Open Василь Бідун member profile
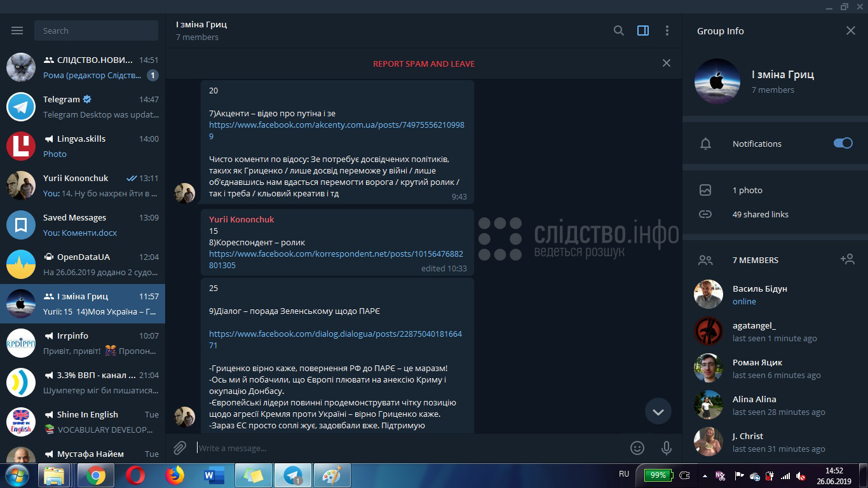 tap(775, 294)
